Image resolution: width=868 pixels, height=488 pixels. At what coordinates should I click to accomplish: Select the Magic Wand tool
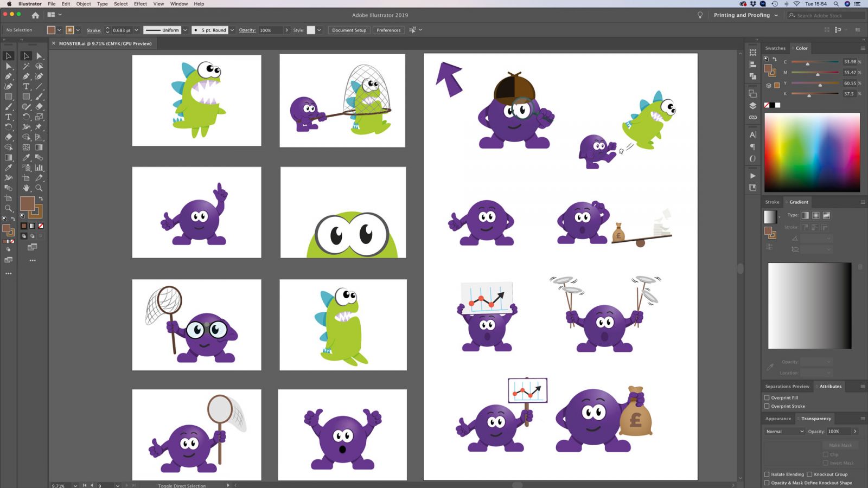(25, 66)
